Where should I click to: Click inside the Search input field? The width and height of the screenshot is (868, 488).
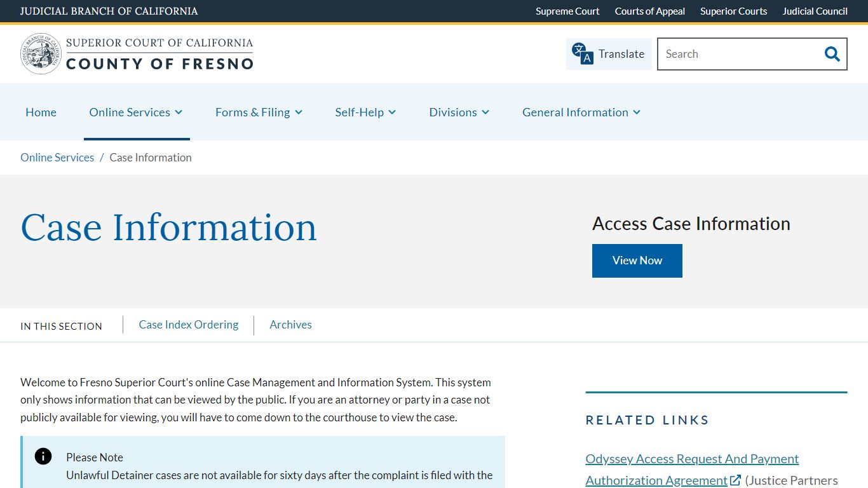point(731,54)
